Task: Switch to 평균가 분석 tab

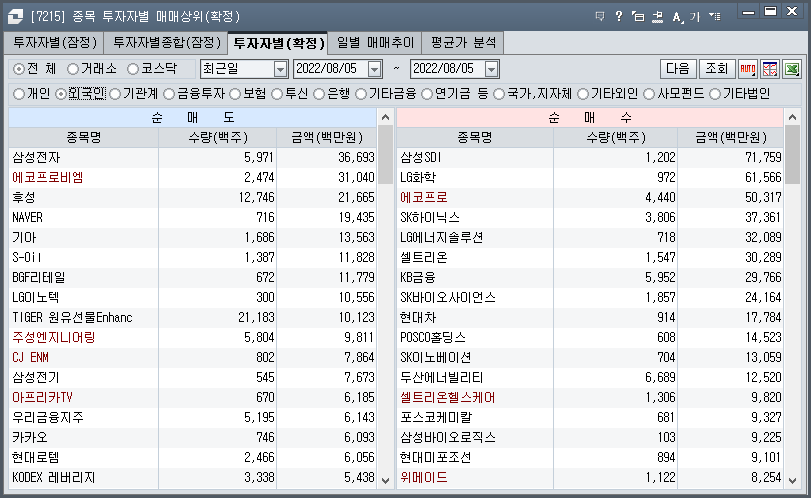Action: [463, 42]
